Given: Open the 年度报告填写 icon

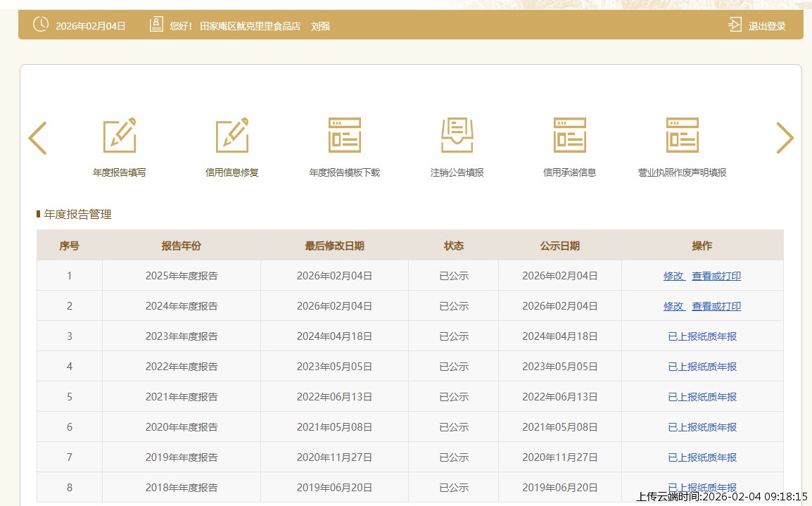Looking at the screenshot, I should tap(119, 136).
